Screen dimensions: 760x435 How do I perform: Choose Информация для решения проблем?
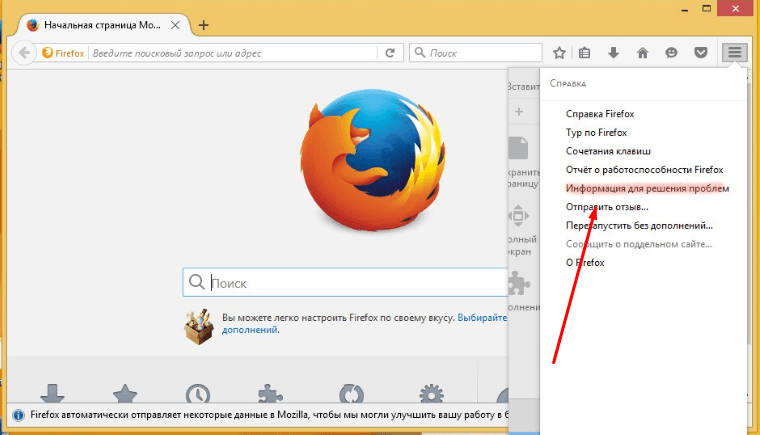tap(648, 188)
